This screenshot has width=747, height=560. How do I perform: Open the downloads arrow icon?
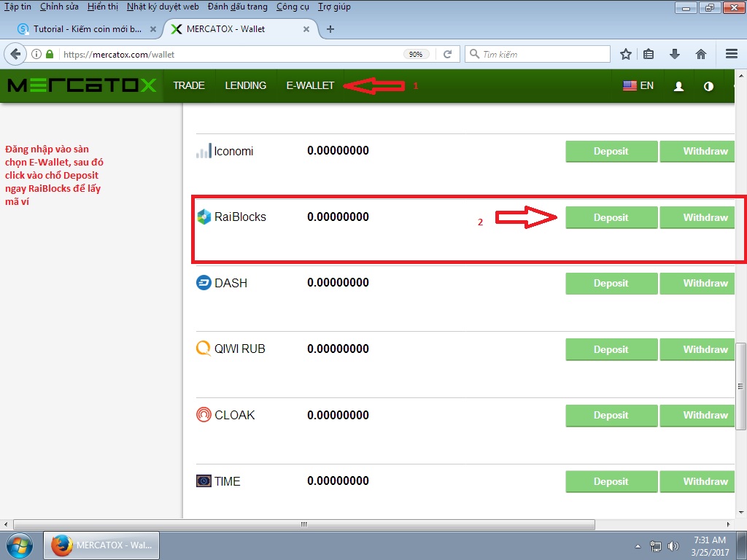click(x=674, y=54)
